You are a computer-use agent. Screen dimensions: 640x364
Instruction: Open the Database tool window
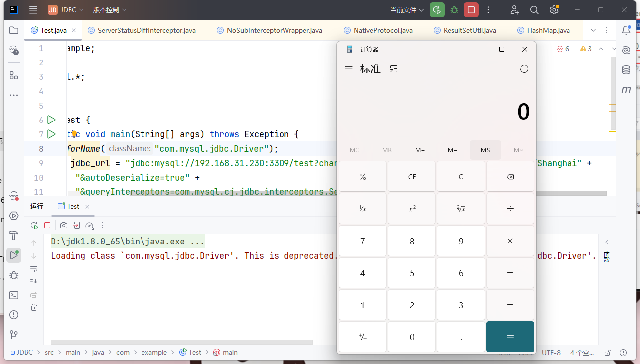(x=626, y=70)
